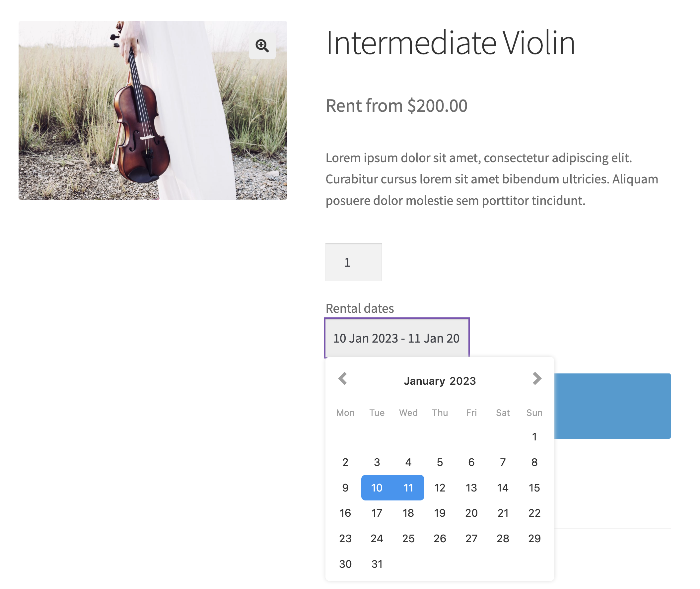Viewport: 700px width, 589px height.
Task: Click January 2 in date picker
Action: (345, 462)
